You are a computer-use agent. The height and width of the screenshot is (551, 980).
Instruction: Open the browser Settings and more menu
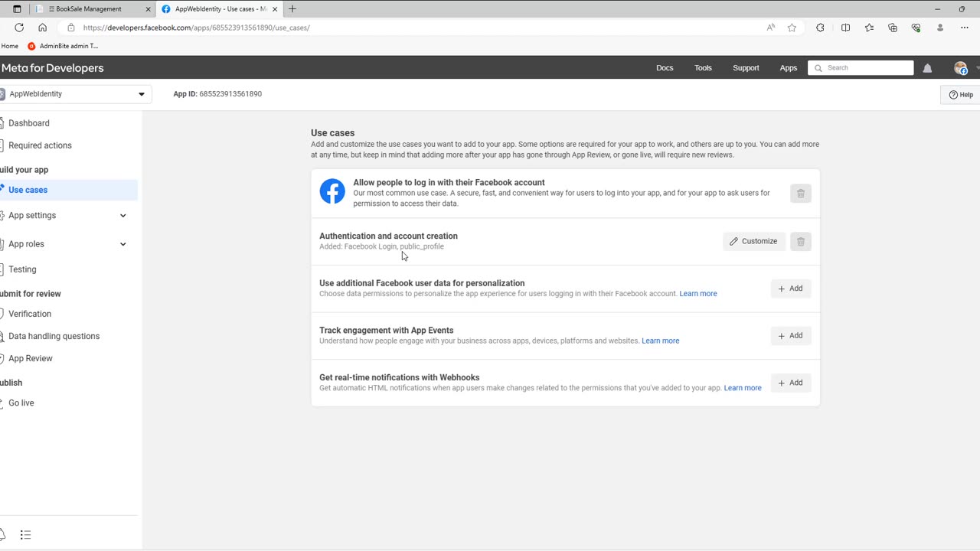(965, 28)
